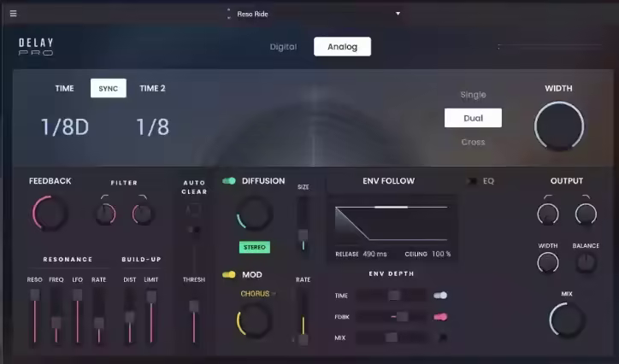
Task: Click the Diffusion amount knob
Action: (253, 213)
